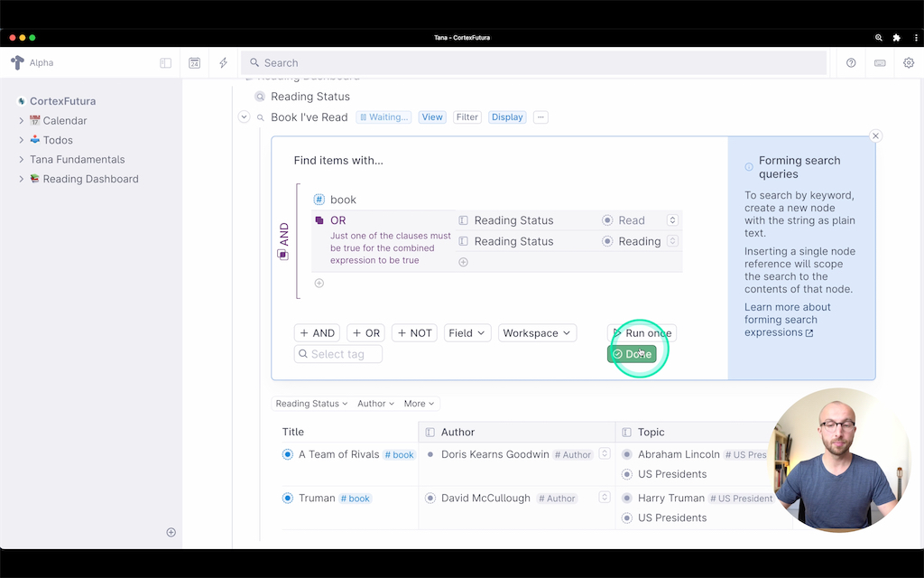Viewport: 924px width, 578px height.
Task: Expand the Reading Dashboard tree item
Action: (x=22, y=179)
